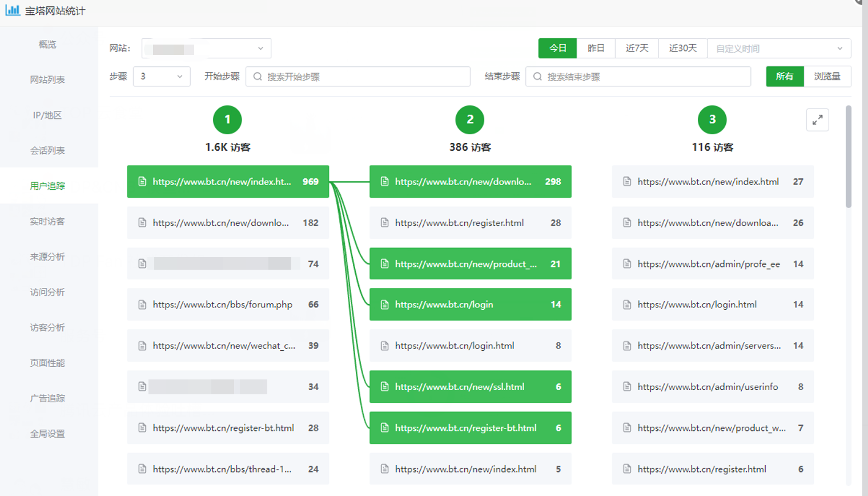
Task: Click page icon of bt.cn/login 14 row
Action: (x=384, y=305)
